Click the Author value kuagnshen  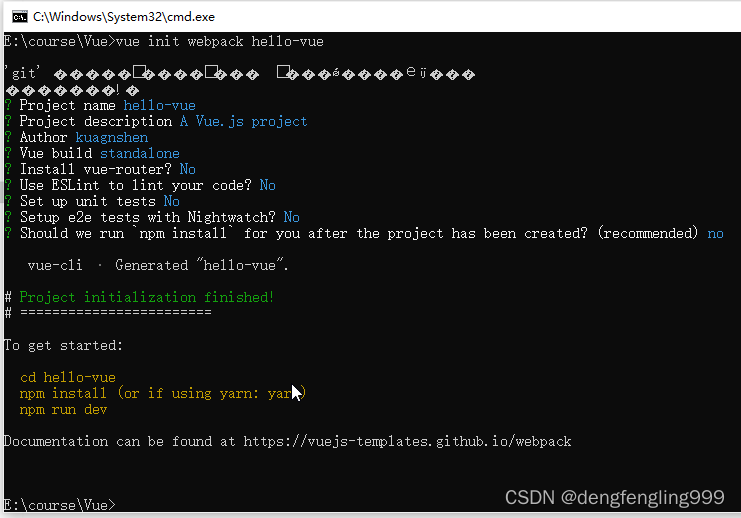pos(112,138)
